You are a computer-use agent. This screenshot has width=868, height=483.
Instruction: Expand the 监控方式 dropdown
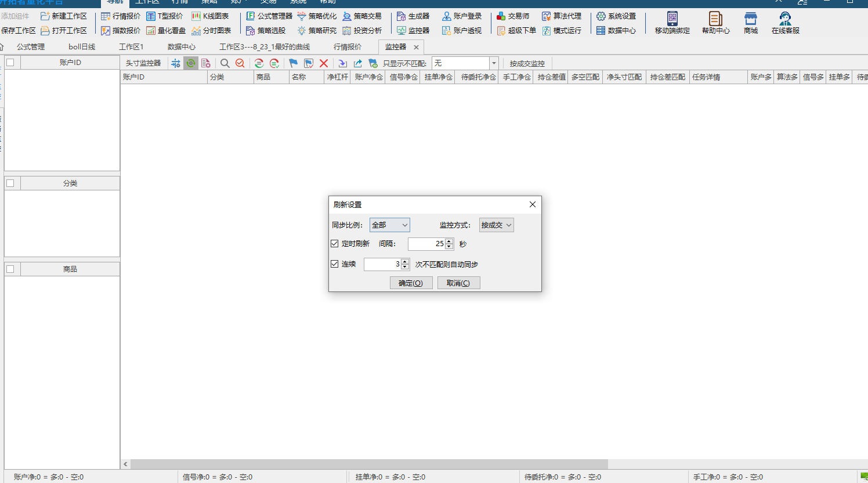tap(496, 225)
